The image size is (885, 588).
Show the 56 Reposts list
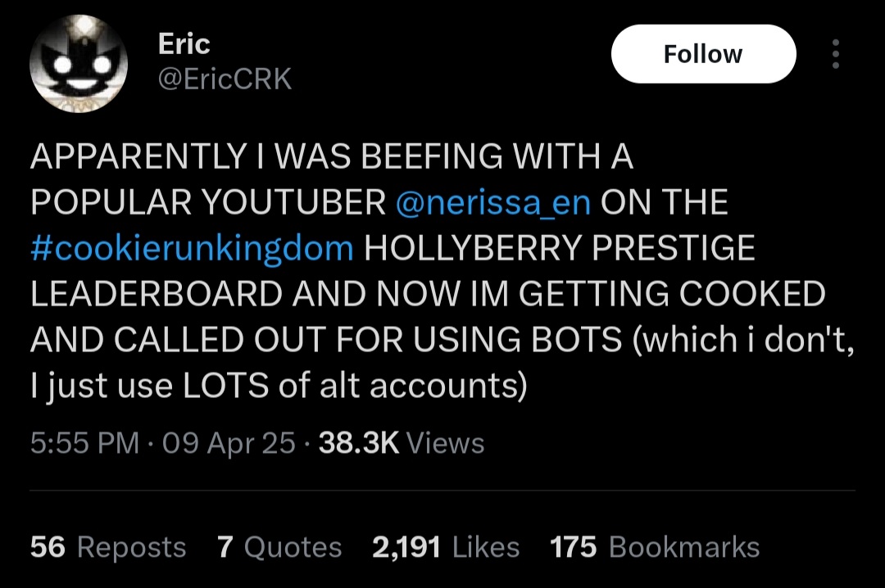pos(108,547)
